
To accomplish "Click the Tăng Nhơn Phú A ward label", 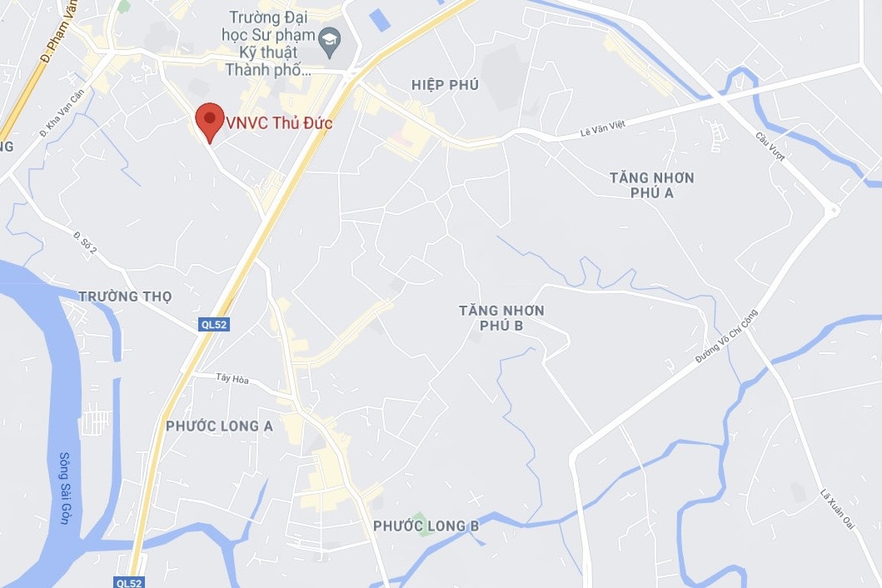I will 652,185.
